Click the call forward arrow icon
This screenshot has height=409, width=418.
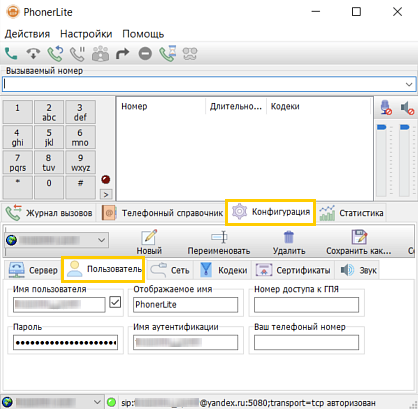(x=122, y=53)
